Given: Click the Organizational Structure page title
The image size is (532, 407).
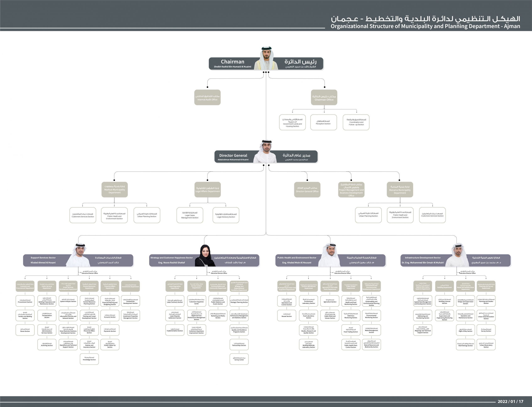Looking at the screenshot, I should click(425, 26).
